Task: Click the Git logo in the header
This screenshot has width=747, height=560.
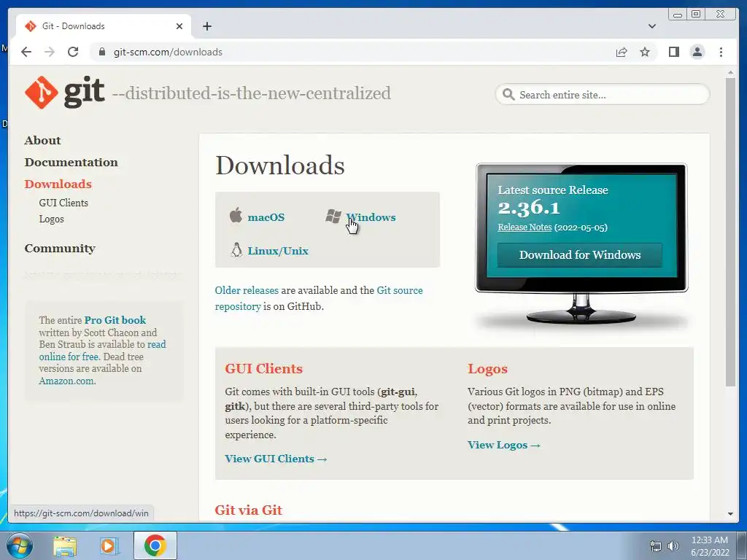Action: (64, 92)
